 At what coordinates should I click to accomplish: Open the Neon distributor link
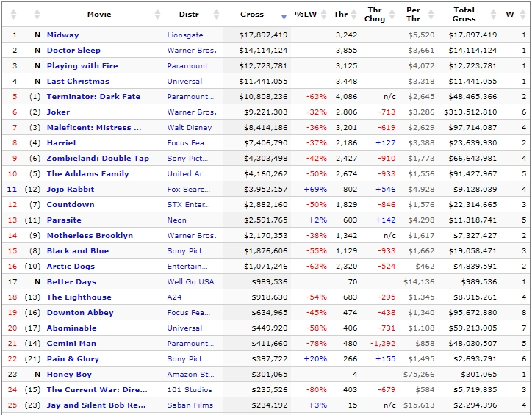click(177, 220)
